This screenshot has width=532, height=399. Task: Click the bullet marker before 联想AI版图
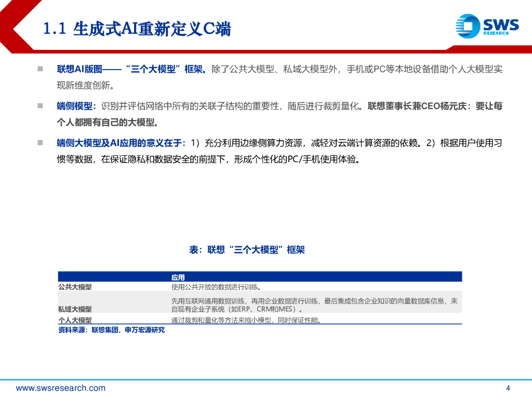[40, 69]
